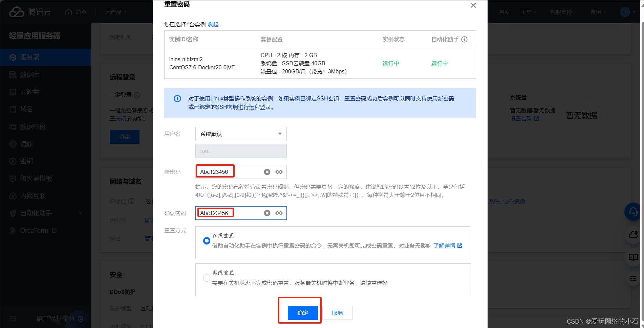Click the Tencent Cloud logo
The image size is (644, 328).
pos(30,12)
